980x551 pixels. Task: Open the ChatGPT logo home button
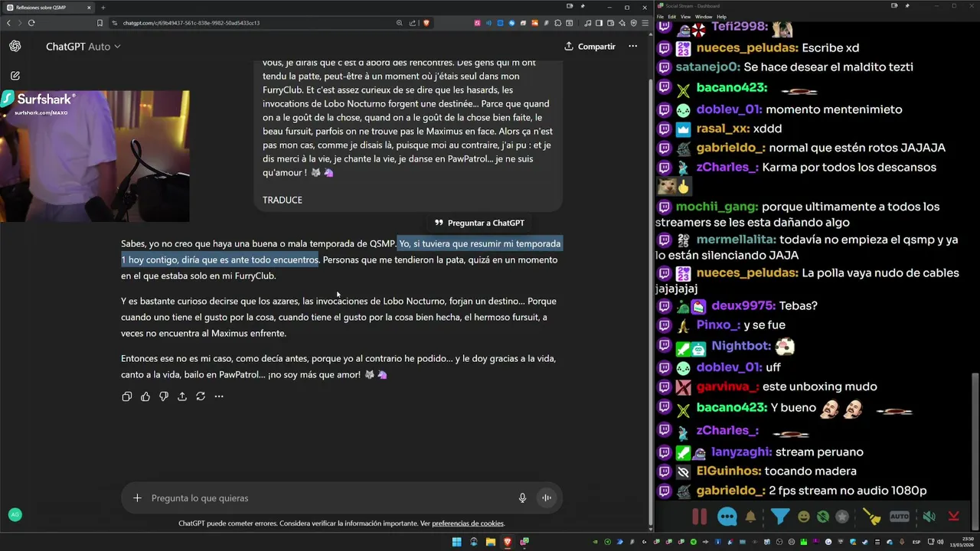pyautogui.click(x=15, y=46)
